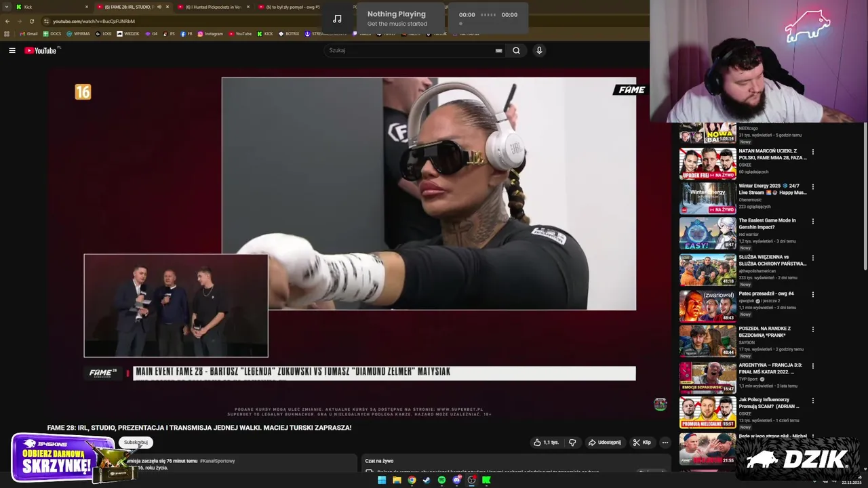Open the 'POSZEDŁ NA RANDKĘ Z BEZDOMNĄ' video thumbnail

point(707,341)
